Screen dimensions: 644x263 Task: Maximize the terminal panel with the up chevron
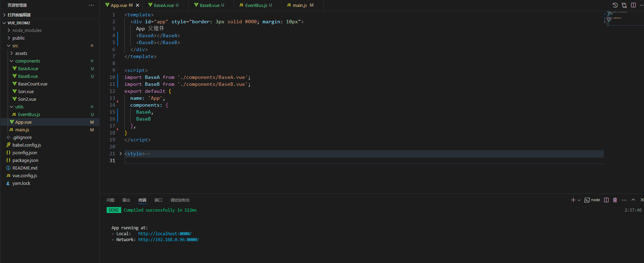[x=633, y=200]
